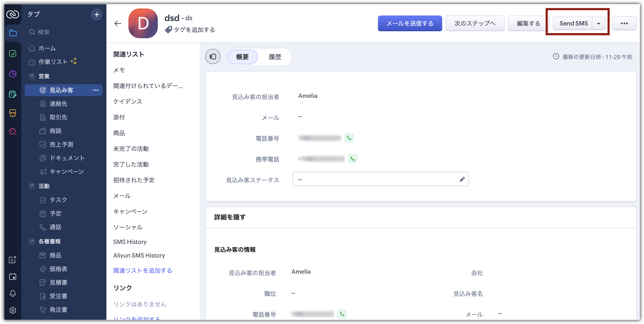Select the 概要 tab
This screenshot has width=644, height=324.
tap(242, 57)
